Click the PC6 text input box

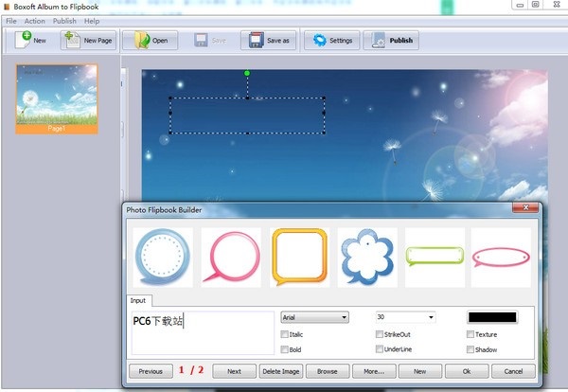[x=203, y=333]
